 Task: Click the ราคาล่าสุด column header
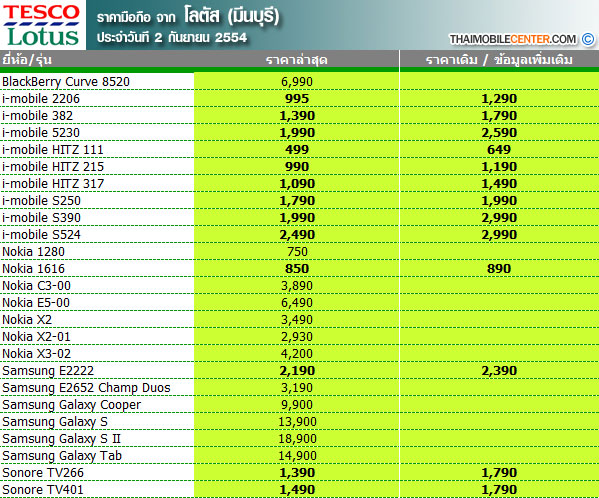coord(296,60)
